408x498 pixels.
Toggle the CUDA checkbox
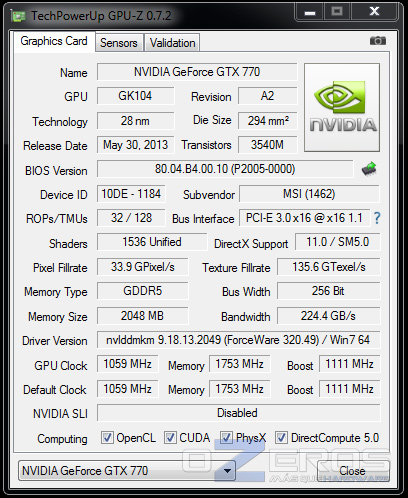coord(170,437)
